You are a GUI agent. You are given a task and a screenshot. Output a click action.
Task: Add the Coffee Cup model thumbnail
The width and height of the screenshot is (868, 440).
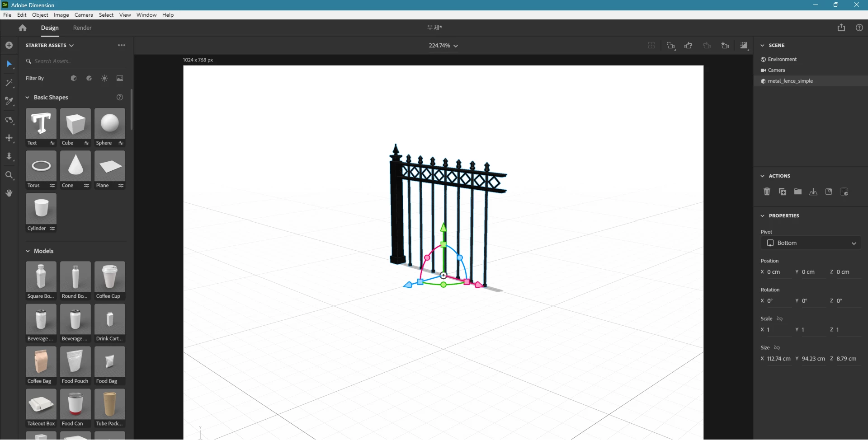point(110,276)
